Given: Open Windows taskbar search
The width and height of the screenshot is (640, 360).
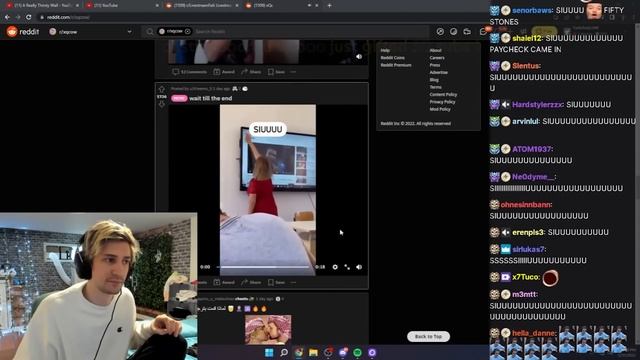Looking at the screenshot, I should point(284,353).
